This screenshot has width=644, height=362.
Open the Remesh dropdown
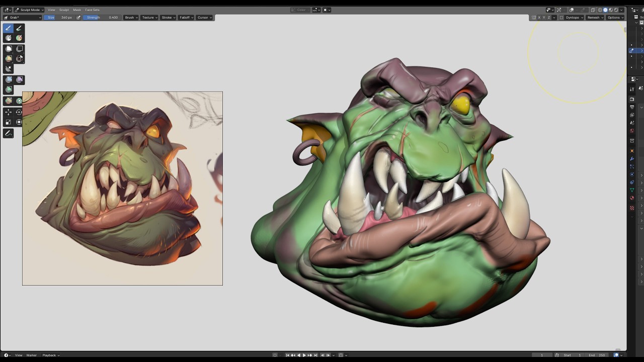pyautogui.click(x=595, y=18)
